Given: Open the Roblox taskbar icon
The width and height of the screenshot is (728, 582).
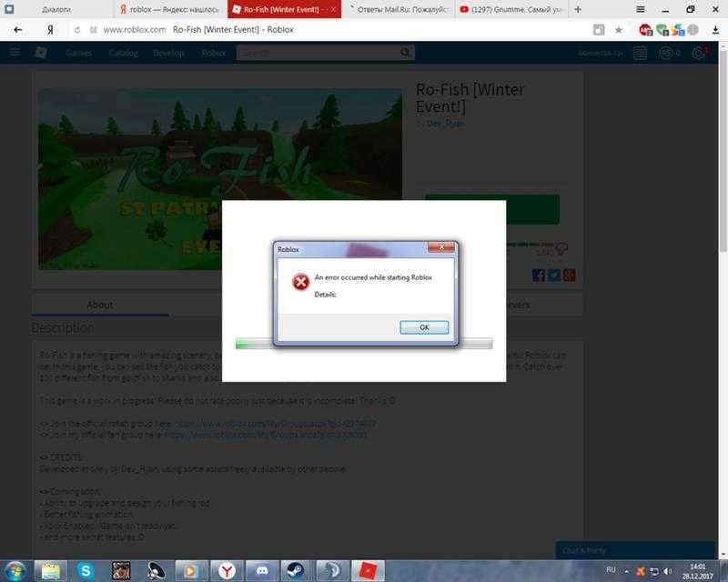Looking at the screenshot, I should (x=368, y=571).
